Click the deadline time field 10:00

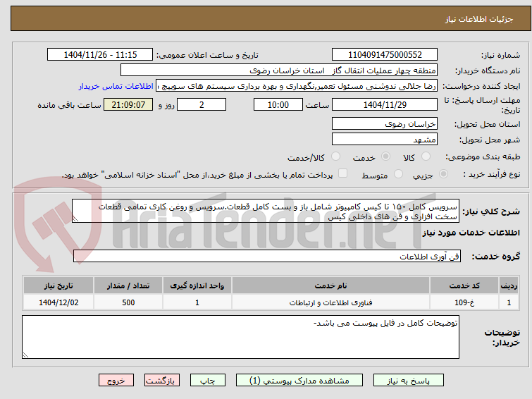pos(278,104)
